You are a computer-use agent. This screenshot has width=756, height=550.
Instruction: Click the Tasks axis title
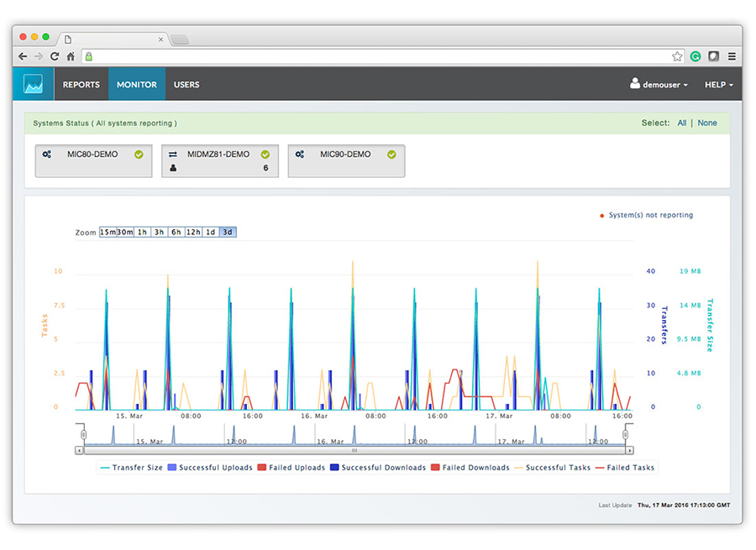pyautogui.click(x=45, y=325)
